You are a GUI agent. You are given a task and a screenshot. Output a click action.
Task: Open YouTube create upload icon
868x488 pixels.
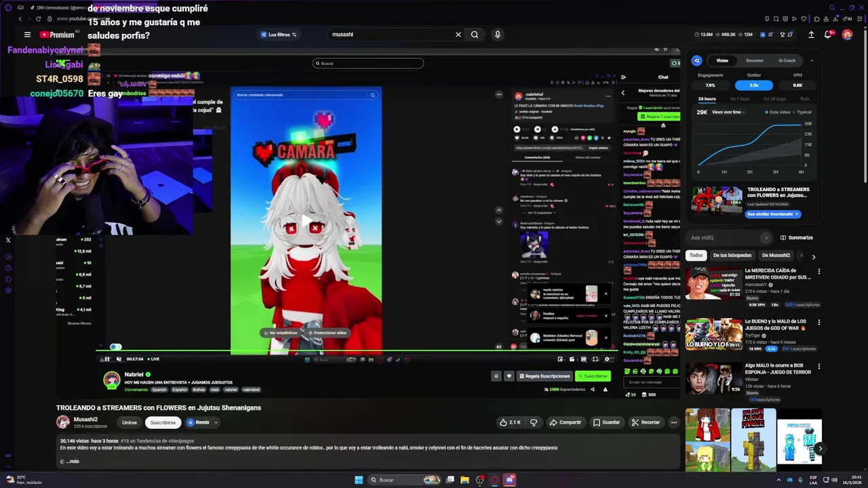[x=811, y=35]
